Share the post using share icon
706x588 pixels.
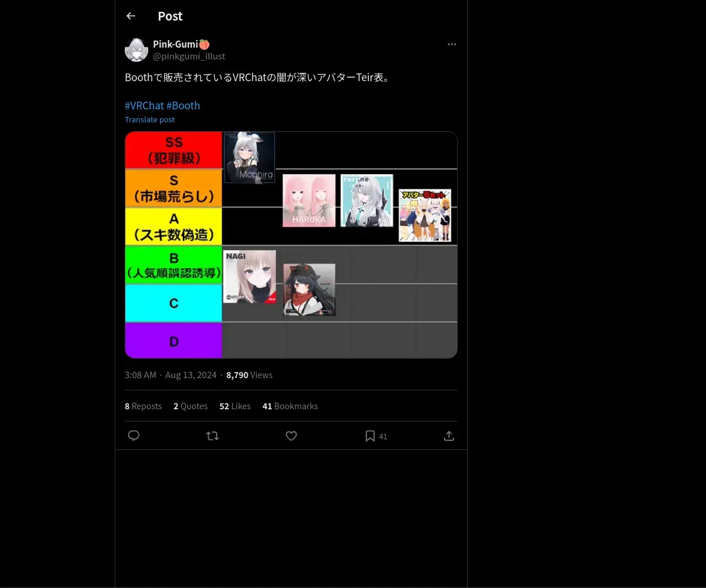pos(449,436)
